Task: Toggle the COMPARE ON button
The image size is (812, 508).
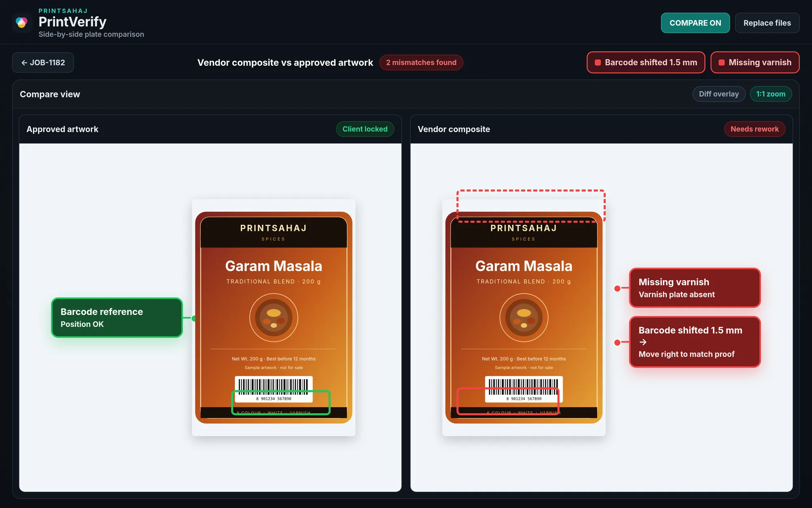Action: point(695,23)
